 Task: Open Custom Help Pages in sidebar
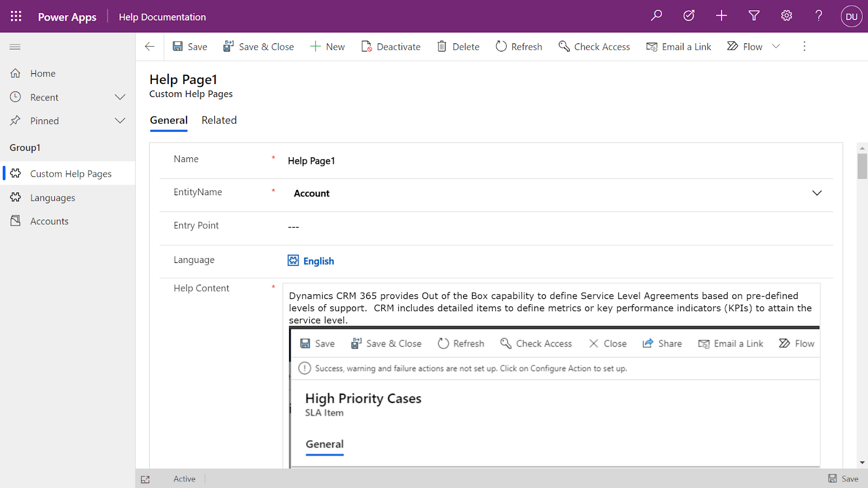click(67, 174)
